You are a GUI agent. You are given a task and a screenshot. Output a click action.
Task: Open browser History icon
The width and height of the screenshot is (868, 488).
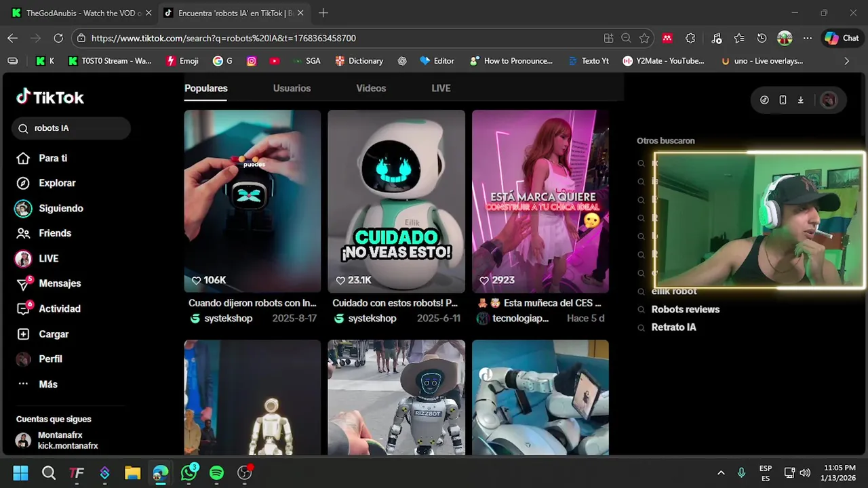pyautogui.click(x=762, y=39)
